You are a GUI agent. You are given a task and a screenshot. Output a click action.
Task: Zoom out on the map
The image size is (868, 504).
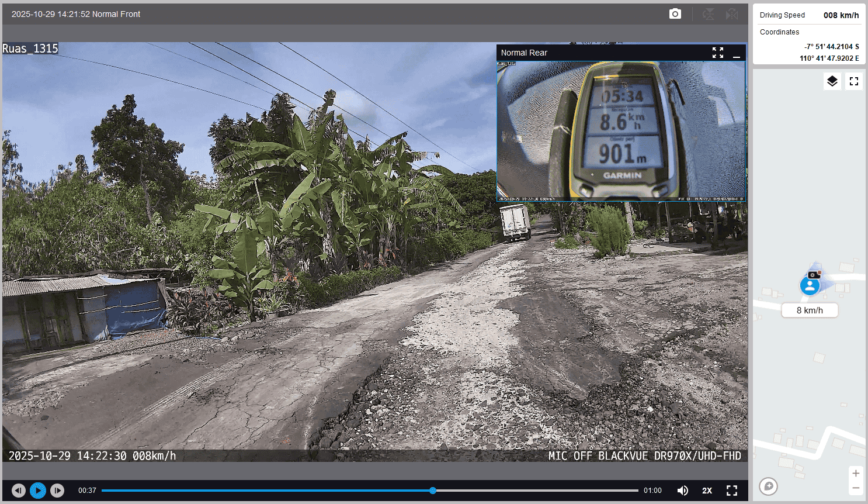[x=856, y=488]
